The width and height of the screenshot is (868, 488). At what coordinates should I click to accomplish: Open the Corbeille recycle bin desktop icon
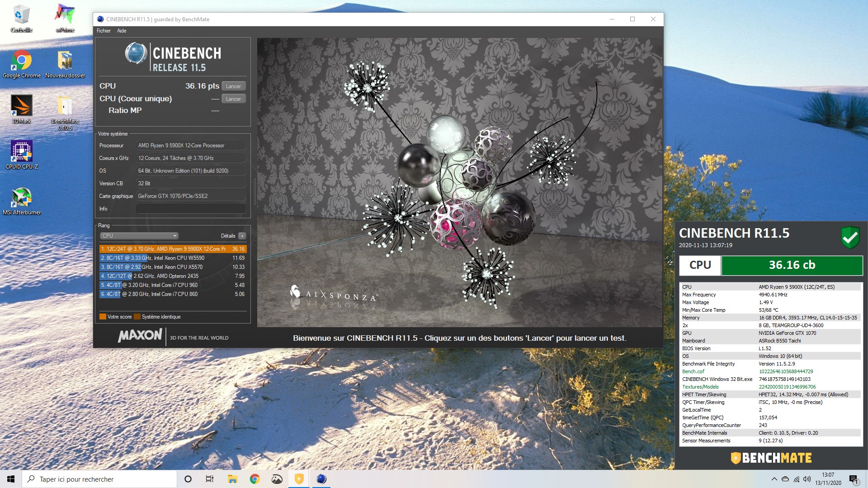21,18
